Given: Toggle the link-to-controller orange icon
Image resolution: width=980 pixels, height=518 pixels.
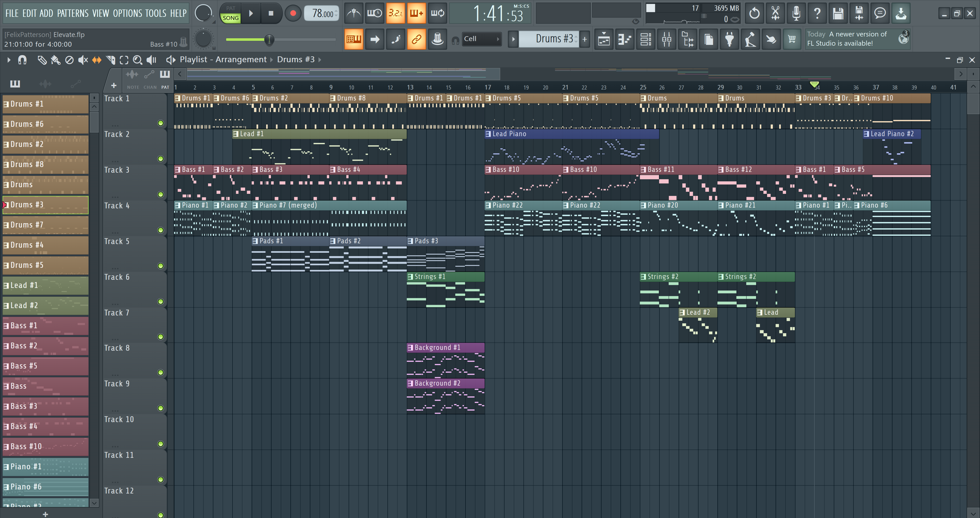Looking at the screenshot, I should click(416, 39).
